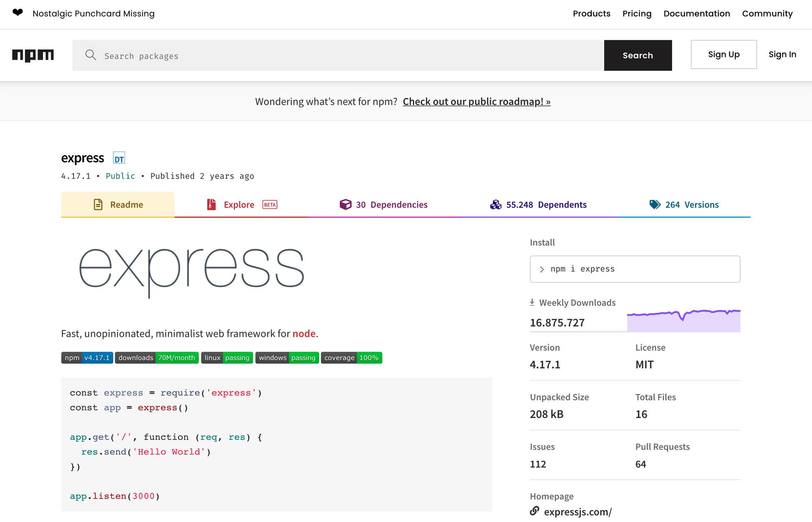Click the Sign Up button
Image resolution: width=812 pixels, height=522 pixels.
(x=723, y=54)
